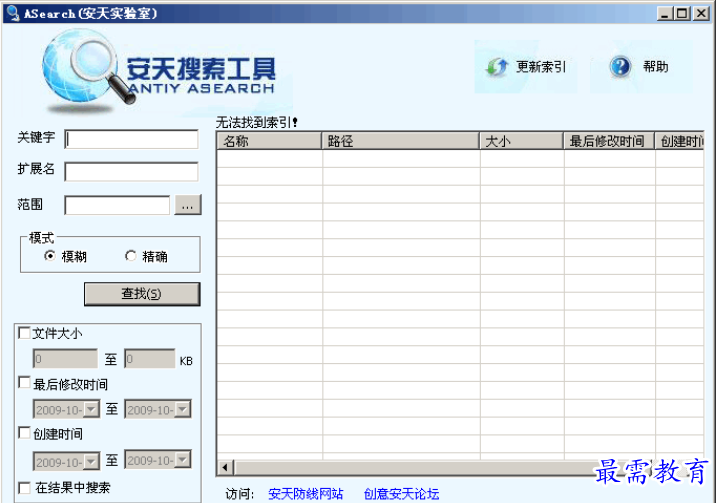Open the 最后修改时间 start date dropdown
Screen dimensions: 717x503
point(91,409)
